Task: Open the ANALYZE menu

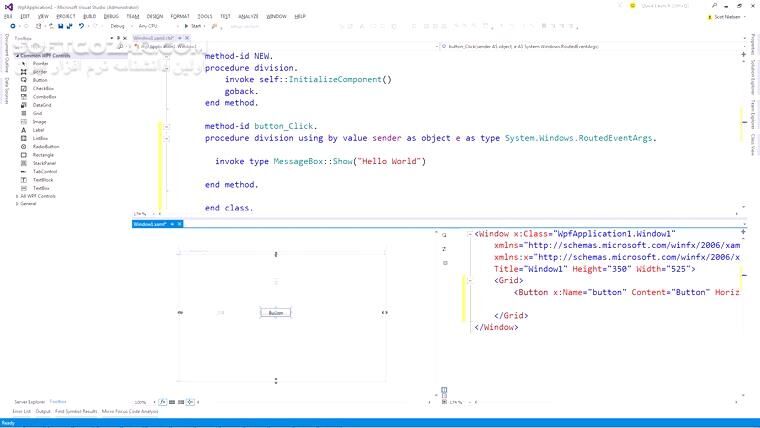Action: pyautogui.click(x=248, y=16)
